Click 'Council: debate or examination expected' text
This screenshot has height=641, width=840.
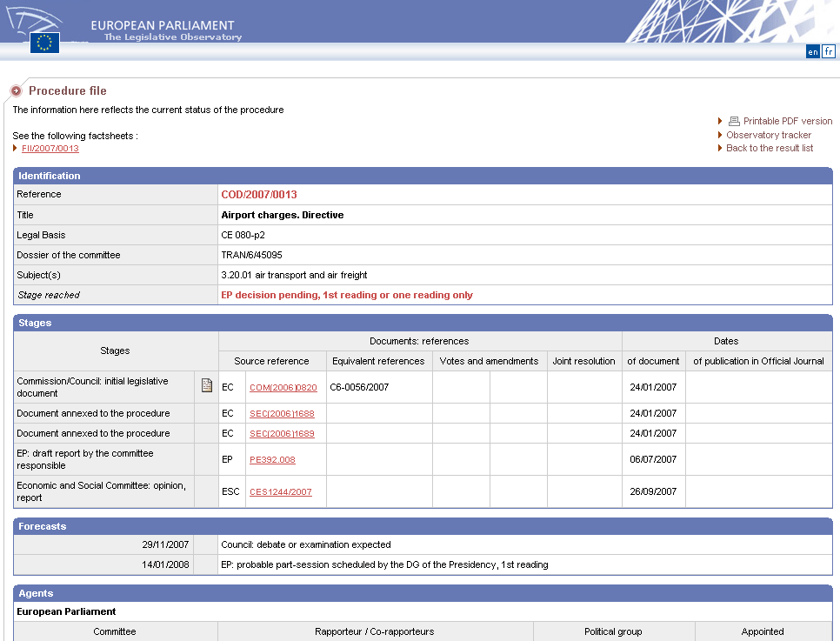tap(306, 544)
